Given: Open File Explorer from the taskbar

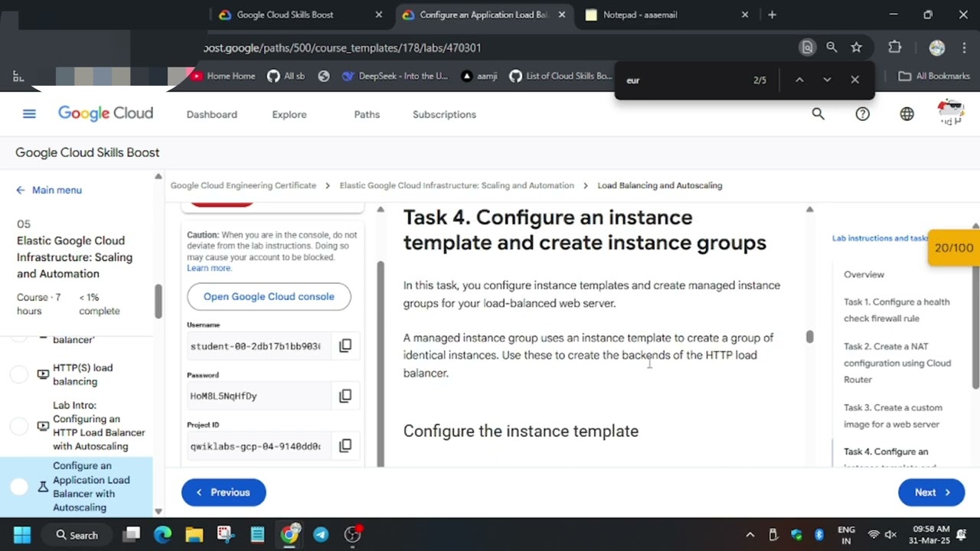Looking at the screenshot, I should [x=194, y=534].
